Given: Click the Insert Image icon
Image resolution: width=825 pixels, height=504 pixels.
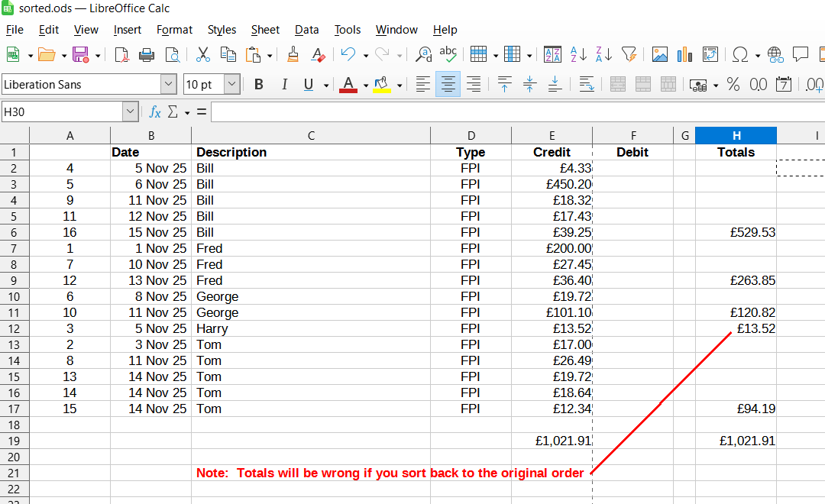Looking at the screenshot, I should coord(660,54).
